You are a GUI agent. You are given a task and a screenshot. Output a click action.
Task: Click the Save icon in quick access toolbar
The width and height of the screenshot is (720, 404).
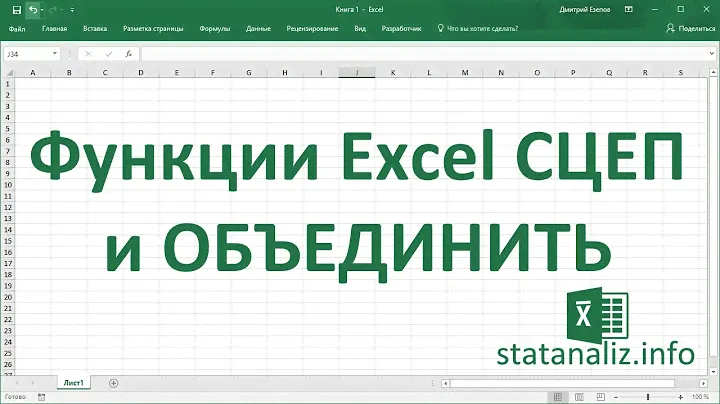(x=16, y=9)
